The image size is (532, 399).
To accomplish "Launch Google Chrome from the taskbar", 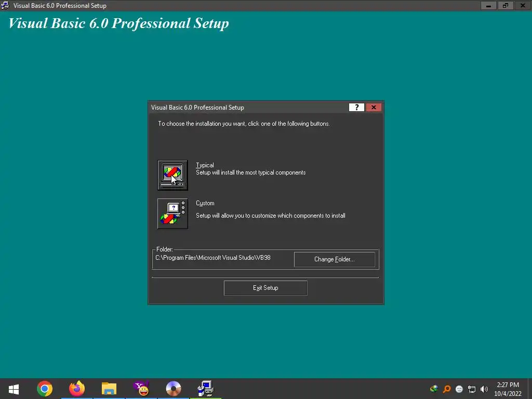I will [45, 389].
